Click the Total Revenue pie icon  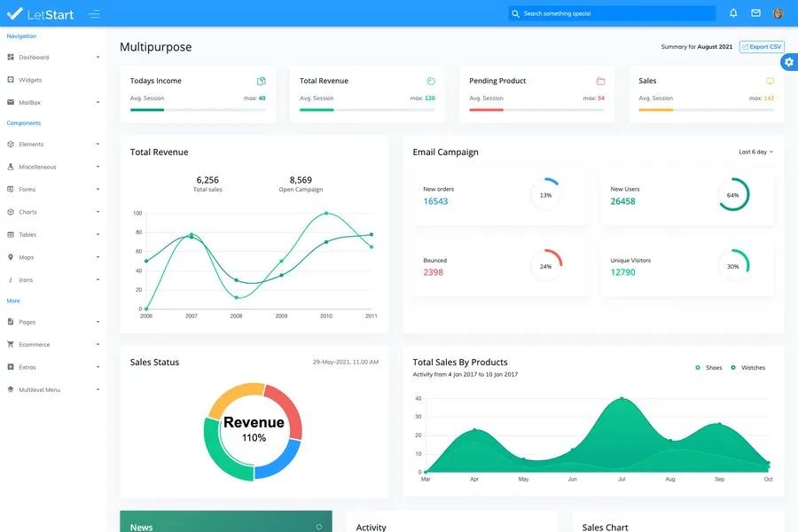(431, 81)
